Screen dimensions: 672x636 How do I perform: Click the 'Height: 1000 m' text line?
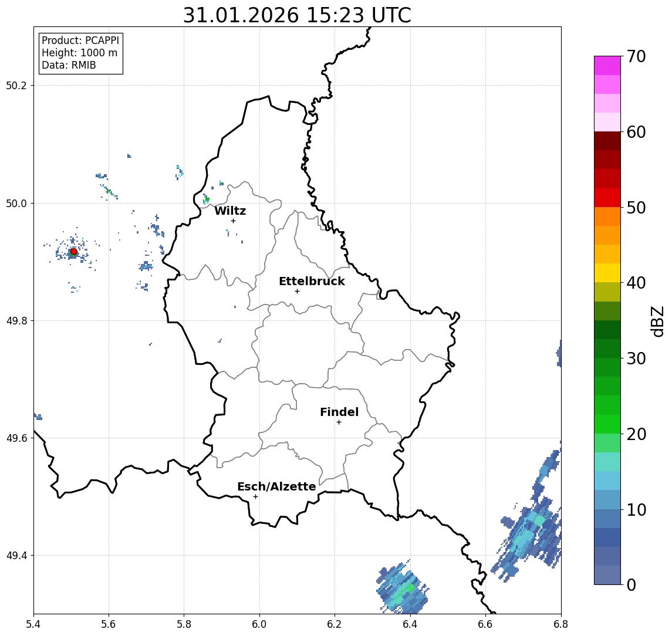[79, 53]
